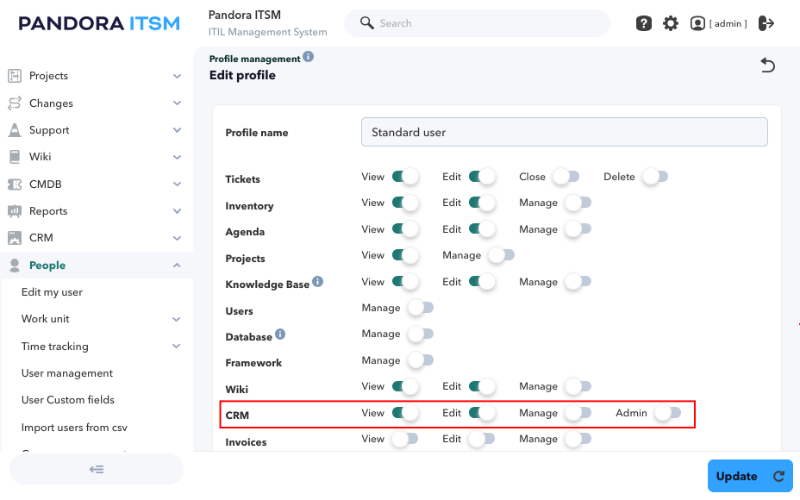The height and width of the screenshot is (500, 800).
Task: Click the back arrow icon on Edit profile
Action: coord(767,65)
